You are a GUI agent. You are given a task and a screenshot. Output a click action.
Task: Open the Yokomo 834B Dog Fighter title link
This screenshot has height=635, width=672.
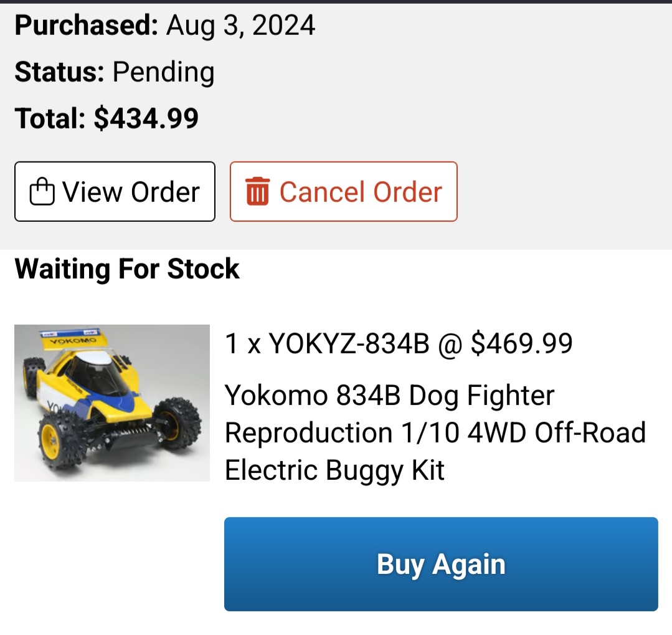[435, 432]
